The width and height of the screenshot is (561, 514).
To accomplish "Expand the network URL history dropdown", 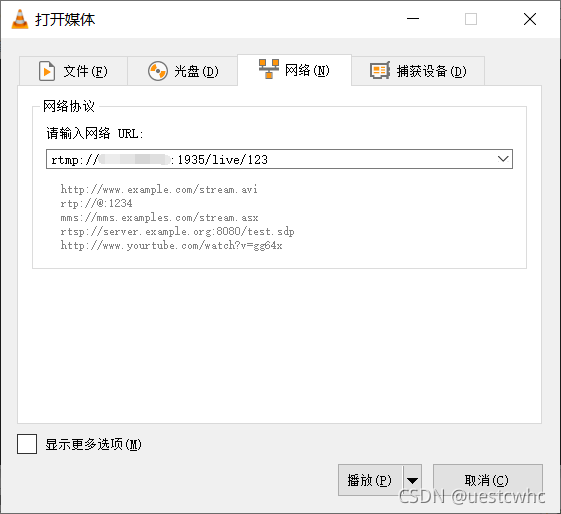I will [x=503, y=159].
